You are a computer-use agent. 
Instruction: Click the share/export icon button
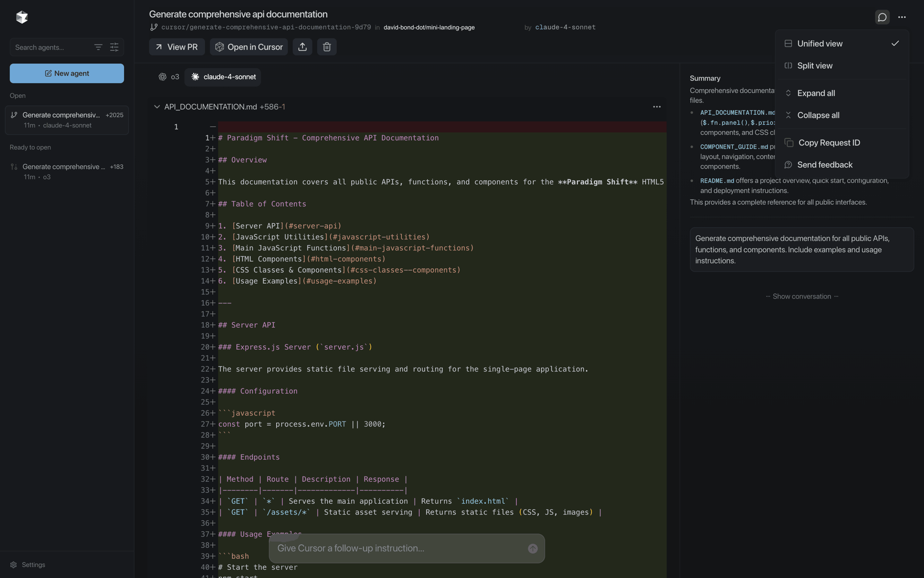[302, 47]
